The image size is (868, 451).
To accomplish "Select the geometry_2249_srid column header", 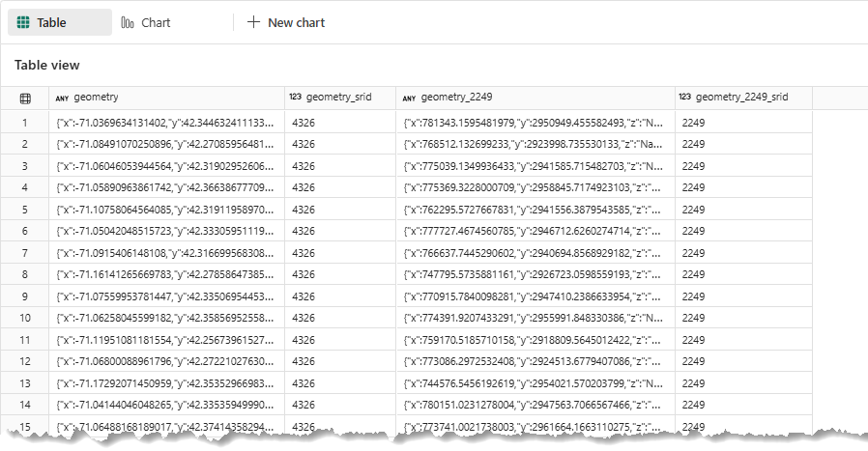I will point(741,98).
